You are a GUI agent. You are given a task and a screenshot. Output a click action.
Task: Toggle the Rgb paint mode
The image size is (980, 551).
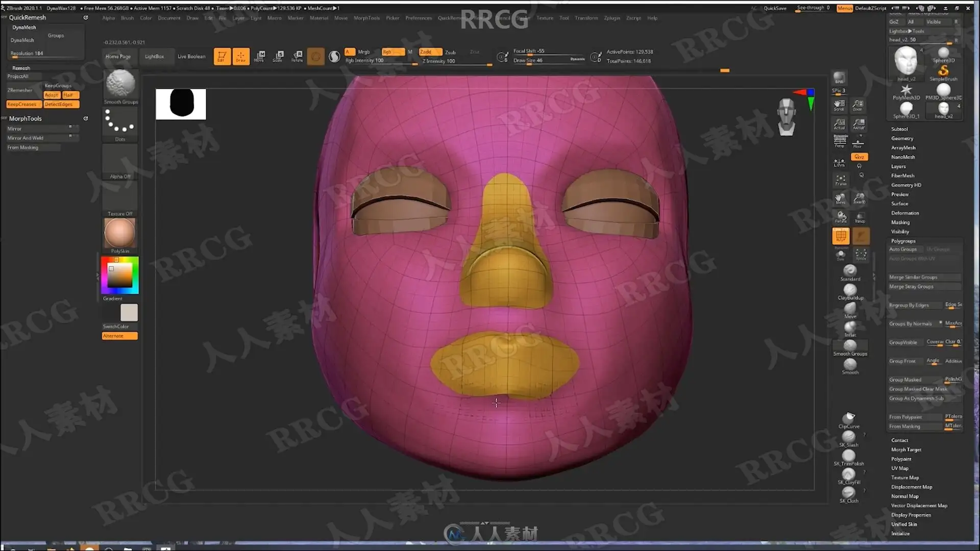pyautogui.click(x=393, y=52)
